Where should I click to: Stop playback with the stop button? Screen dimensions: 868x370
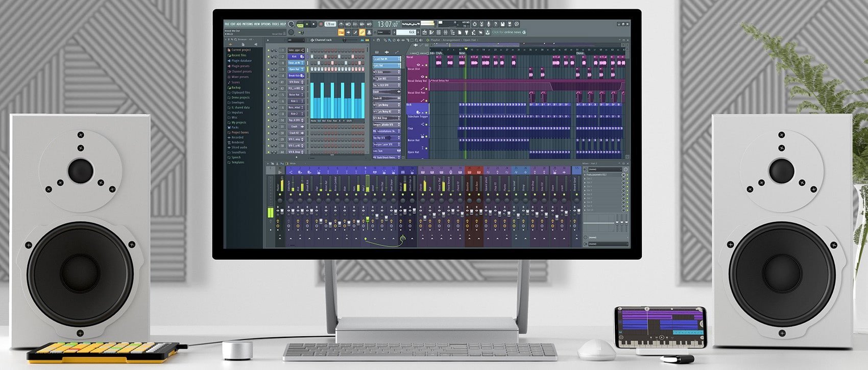tap(314, 24)
